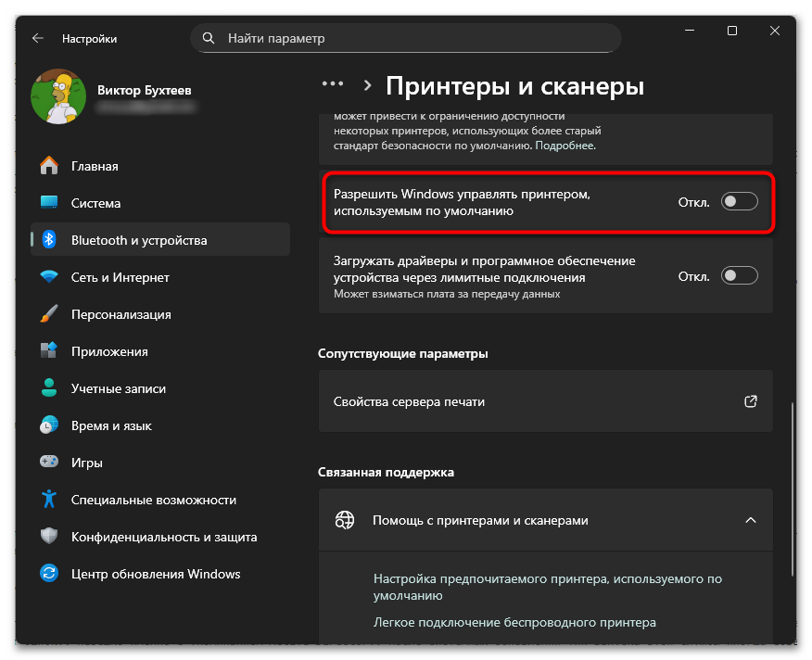The image size is (812, 660).
Task: Select Bluetooth и устройства menu item
Action: pos(160,239)
